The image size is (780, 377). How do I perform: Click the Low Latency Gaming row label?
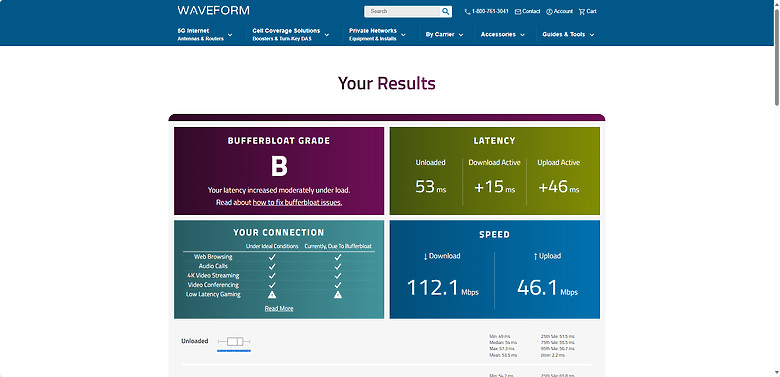pos(213,294)
